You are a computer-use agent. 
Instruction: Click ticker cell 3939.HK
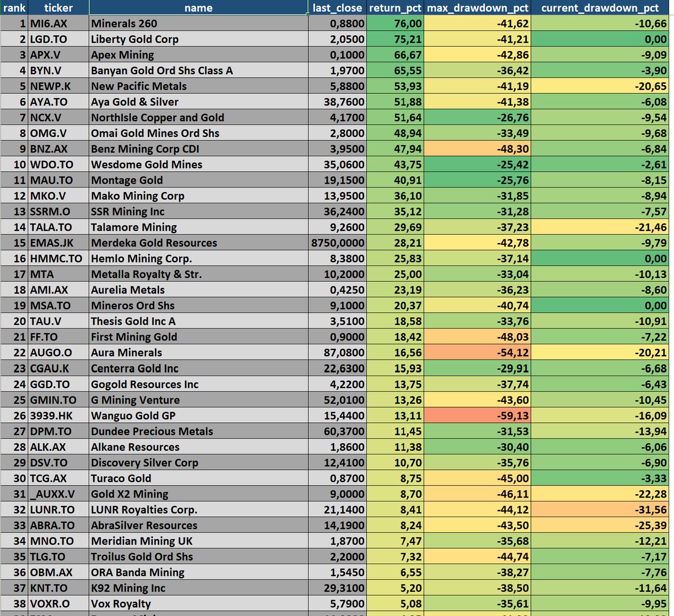click(58, 416)
